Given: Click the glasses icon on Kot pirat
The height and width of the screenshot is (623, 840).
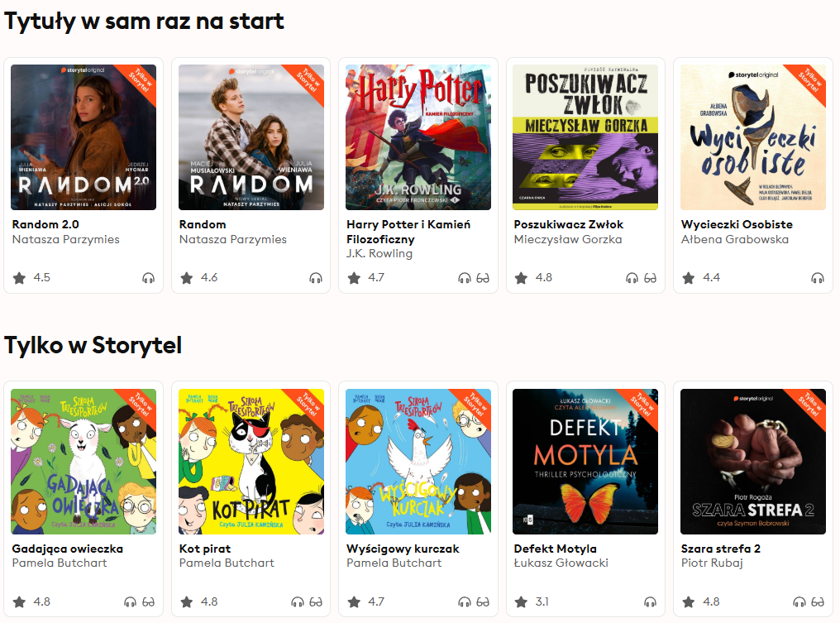Looking at the screenshot, I should click(316, 602).
